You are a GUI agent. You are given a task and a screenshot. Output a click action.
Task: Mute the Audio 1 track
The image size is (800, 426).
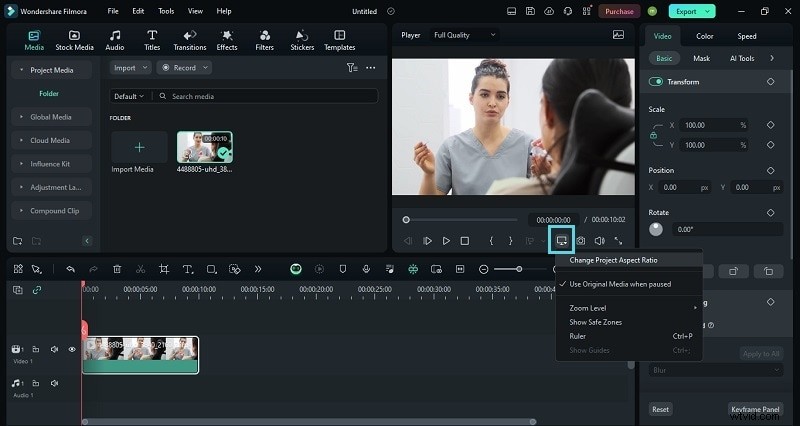(x=54, y=383)
